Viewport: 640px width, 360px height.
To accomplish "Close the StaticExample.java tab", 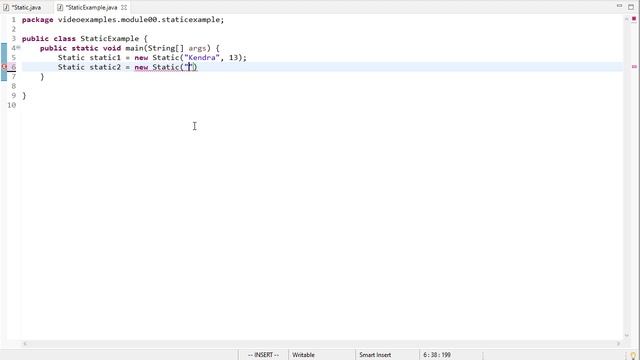I will [x=124, y=7].
